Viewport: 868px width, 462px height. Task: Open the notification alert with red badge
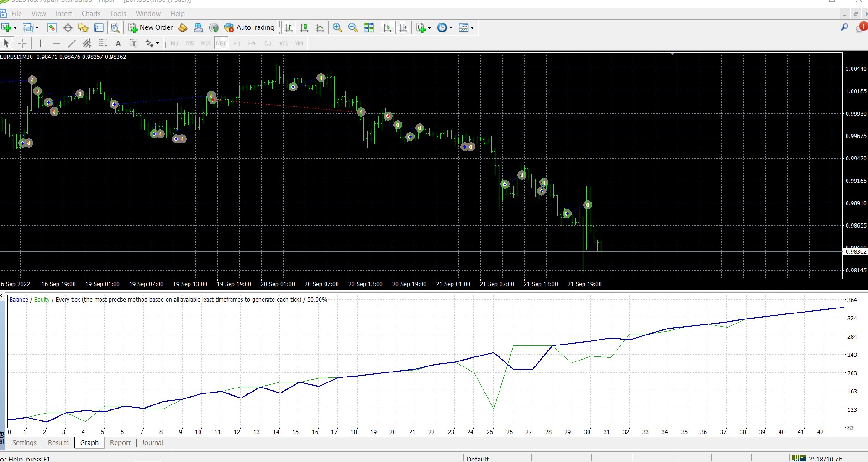861,27
